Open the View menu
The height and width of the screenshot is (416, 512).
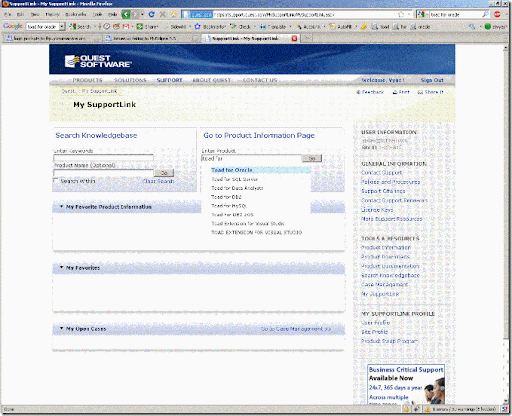35,14
